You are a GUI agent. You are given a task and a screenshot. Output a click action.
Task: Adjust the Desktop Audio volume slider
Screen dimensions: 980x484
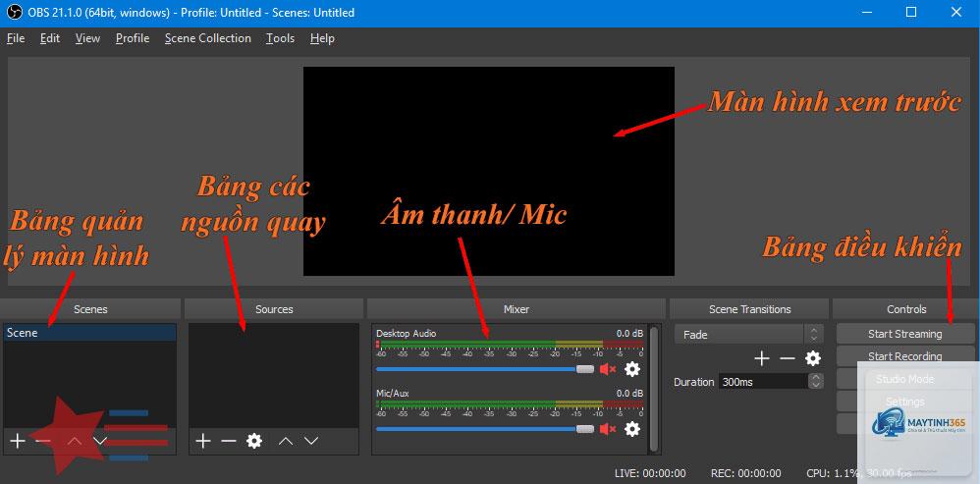pyautogui.click(x=485, y=369)
